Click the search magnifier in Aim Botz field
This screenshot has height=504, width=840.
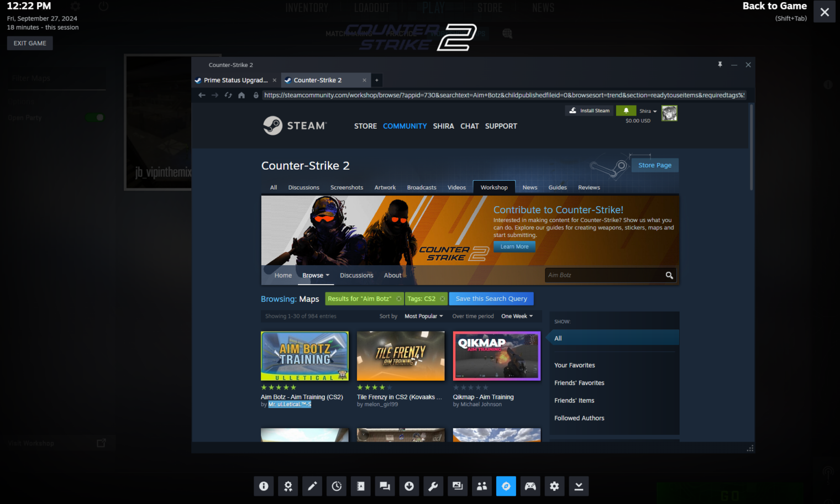point(669,275)
